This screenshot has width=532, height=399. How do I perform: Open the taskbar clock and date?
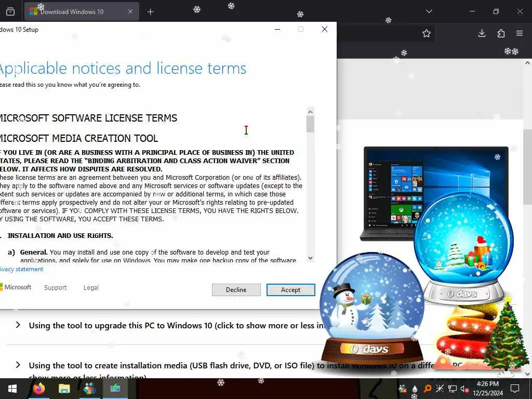click(487, 389)
